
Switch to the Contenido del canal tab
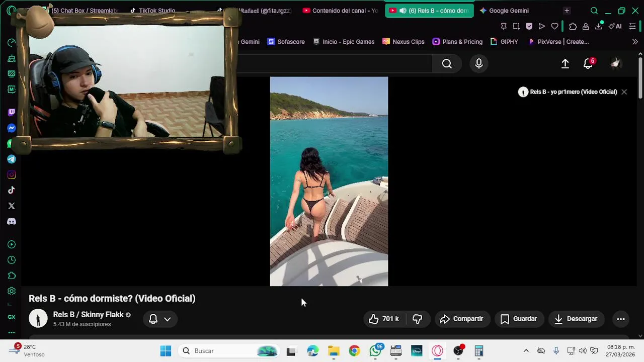pos(341,11)
